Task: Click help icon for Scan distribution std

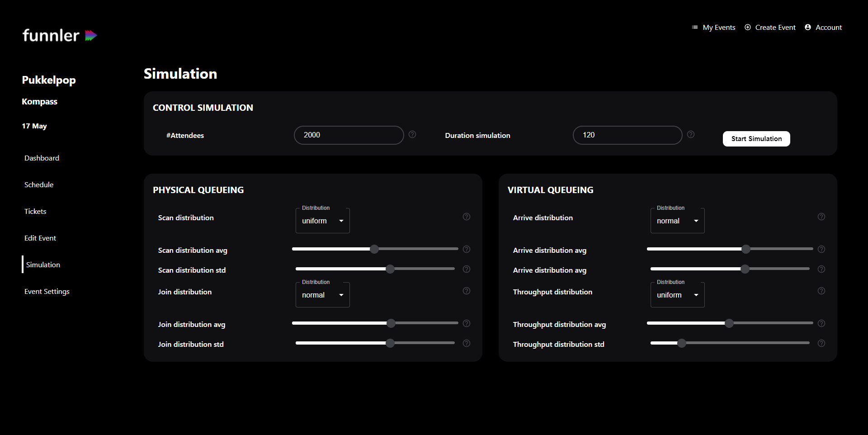Action: point(467,269)
